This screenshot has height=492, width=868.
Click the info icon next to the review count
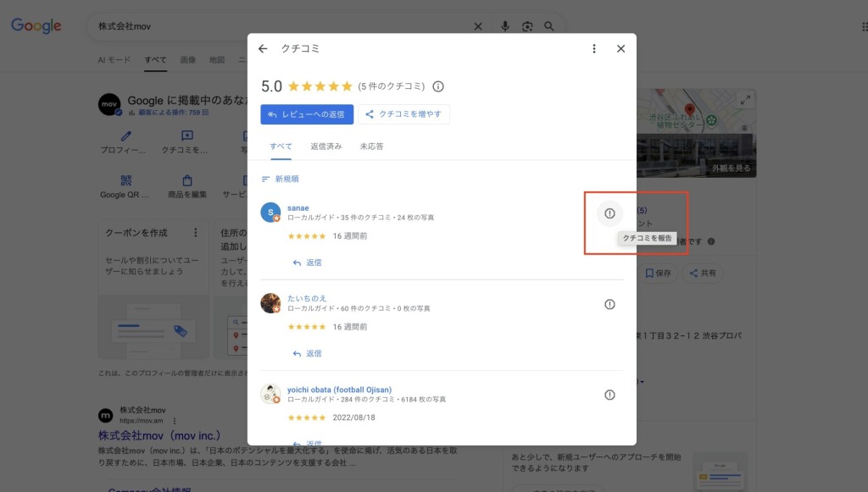pyautogui.click(x=438, y=86)
